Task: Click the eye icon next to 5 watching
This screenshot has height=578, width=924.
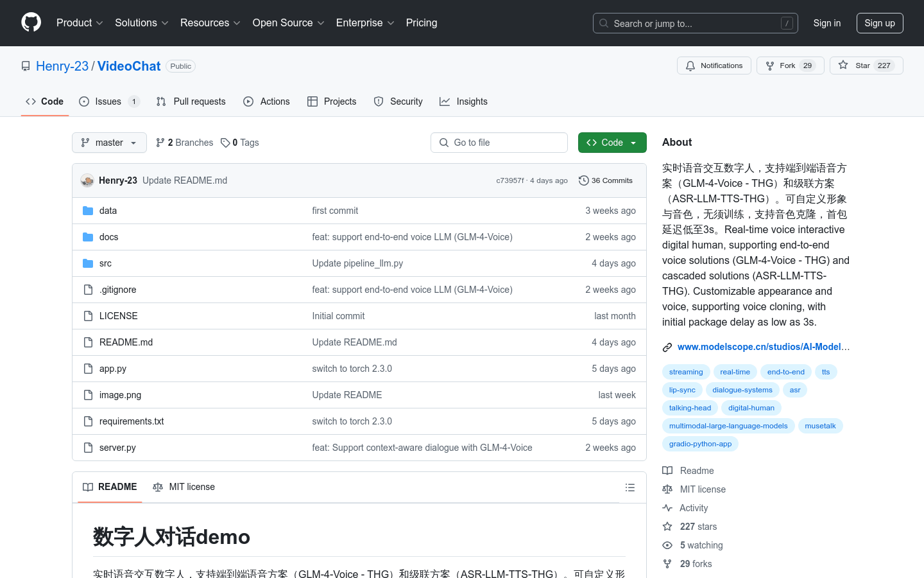Action: 667,545
